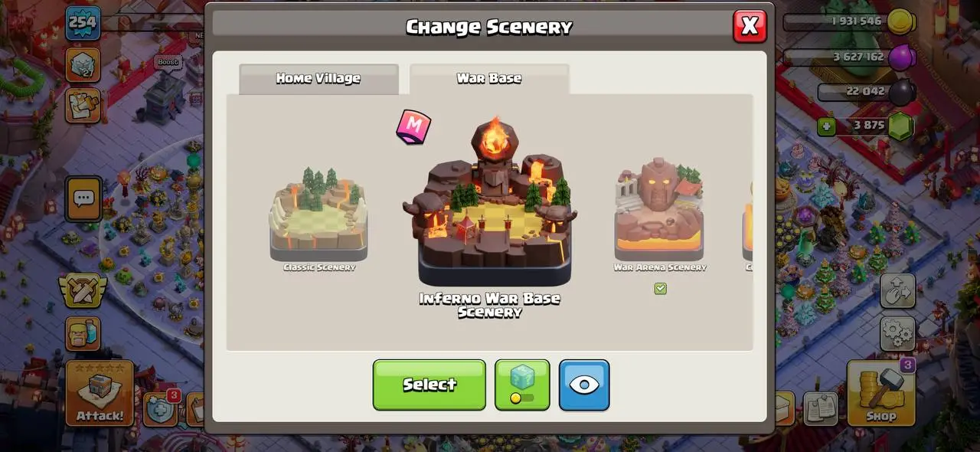Open the settings gears icon
Viewport: 980px width, 452px height.
(x=897, y=332)
